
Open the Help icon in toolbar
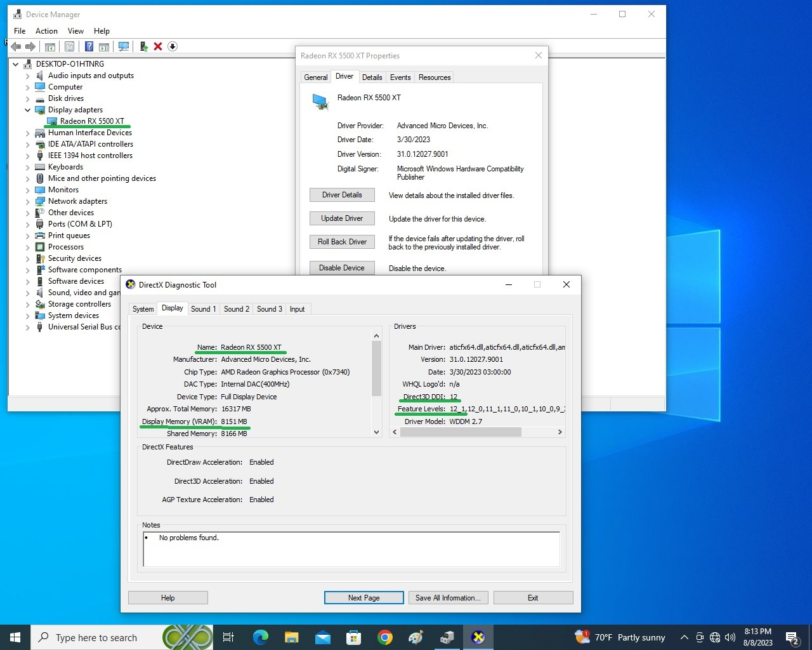tap(89, 46)
